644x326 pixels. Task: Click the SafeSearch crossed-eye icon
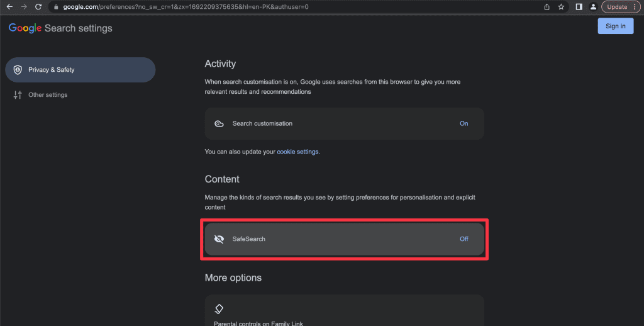click(x=219, y=239)
